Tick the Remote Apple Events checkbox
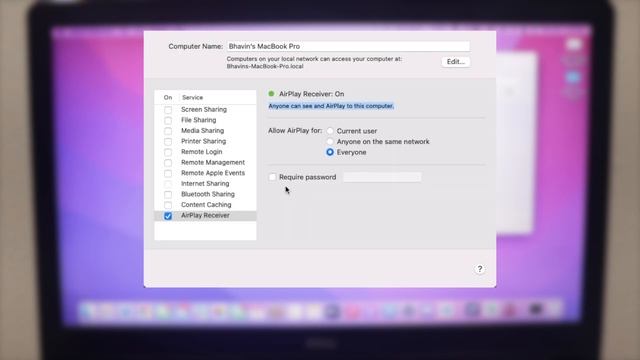The width and height of the screenshot is (640, 360). [168, 173]
